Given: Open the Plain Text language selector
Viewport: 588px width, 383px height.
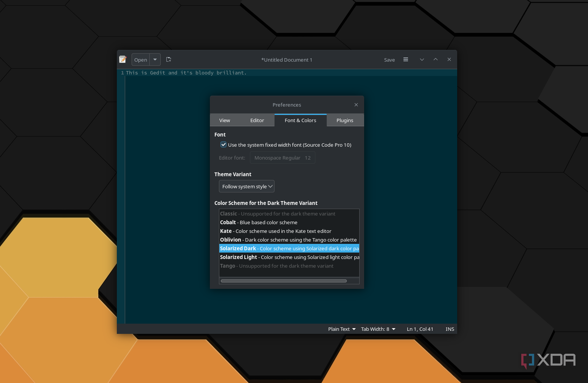Looking at the screenshot, I should (x=342, y=329).
